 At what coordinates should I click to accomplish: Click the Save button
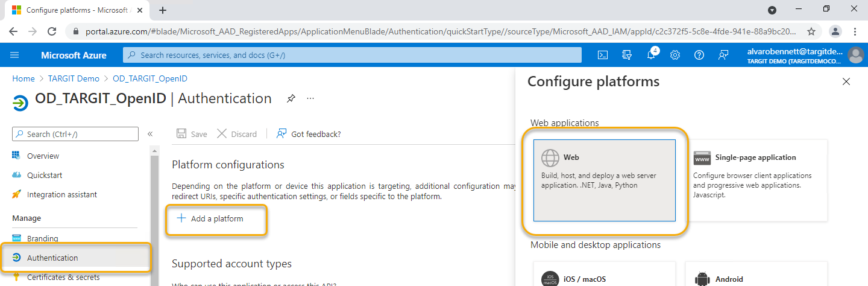coord(191,134)
